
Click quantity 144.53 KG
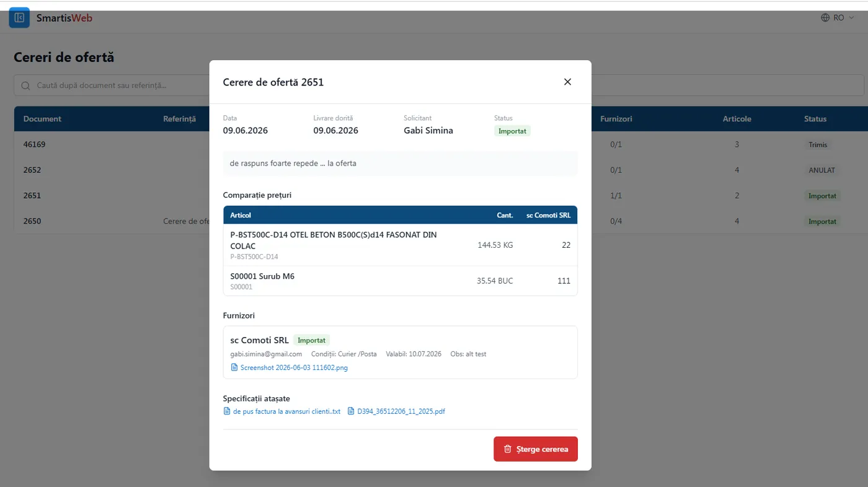click(495, 245)
